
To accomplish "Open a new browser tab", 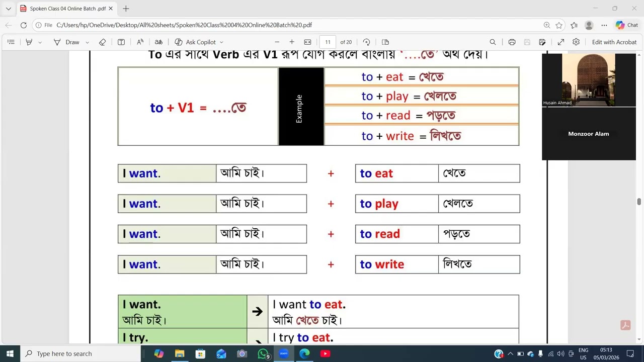I will [126, 9].
